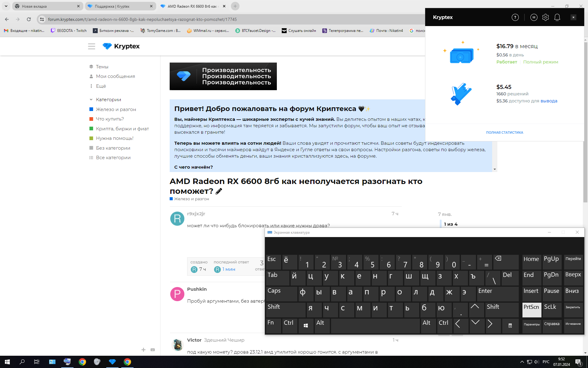Open Kryptex settings gear
The width and height of the screenshot is (588, 368).
point(545,17)
